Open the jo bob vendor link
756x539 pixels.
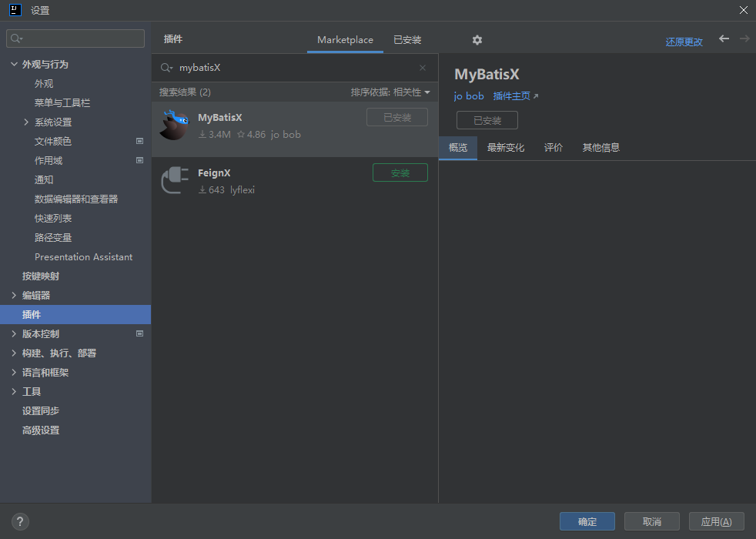(x=469, y=96)
